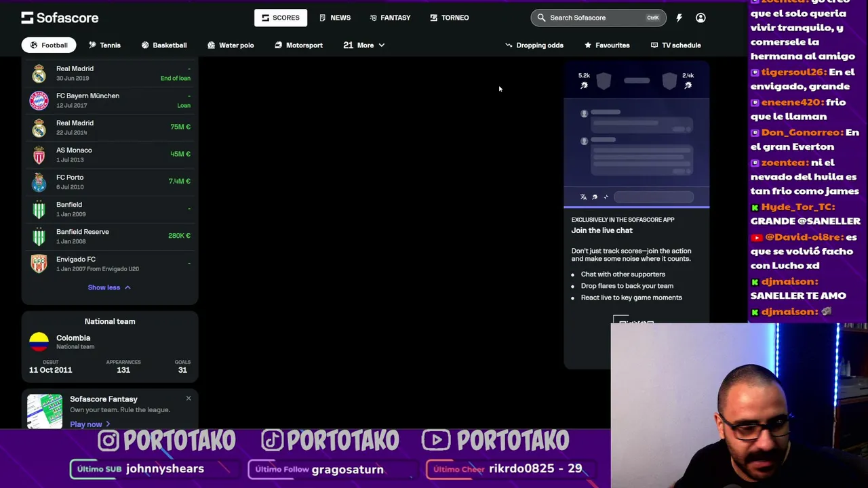Click the lightning bolt icon in header
Image resolution: width=868 pixels, height=488 pixels.
click(679, 18)
